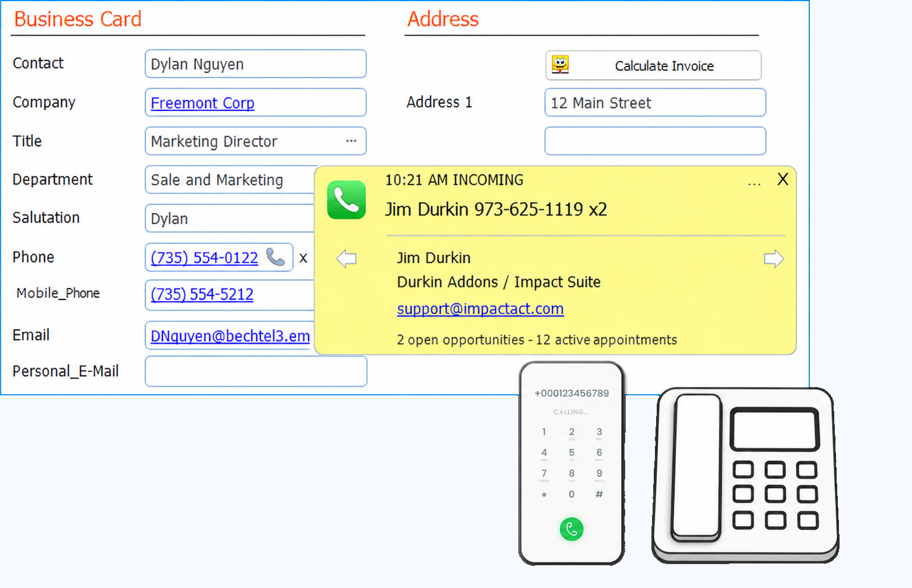
Task: Click the smiley icon on Calculate Invoice
Action: point(560,65)
